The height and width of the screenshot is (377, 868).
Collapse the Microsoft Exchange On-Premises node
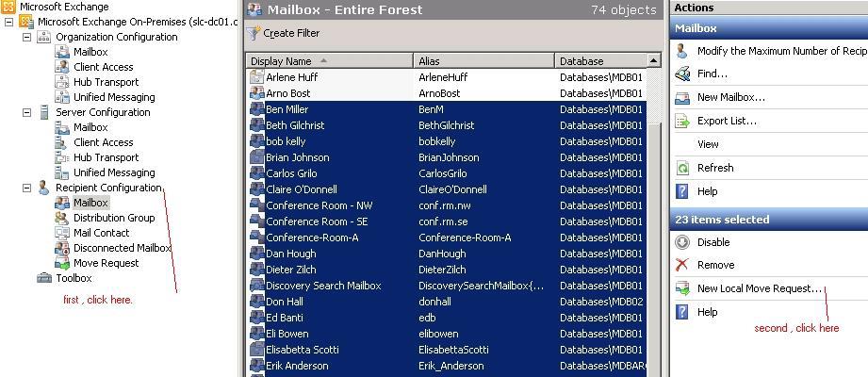tap(8, 22)
